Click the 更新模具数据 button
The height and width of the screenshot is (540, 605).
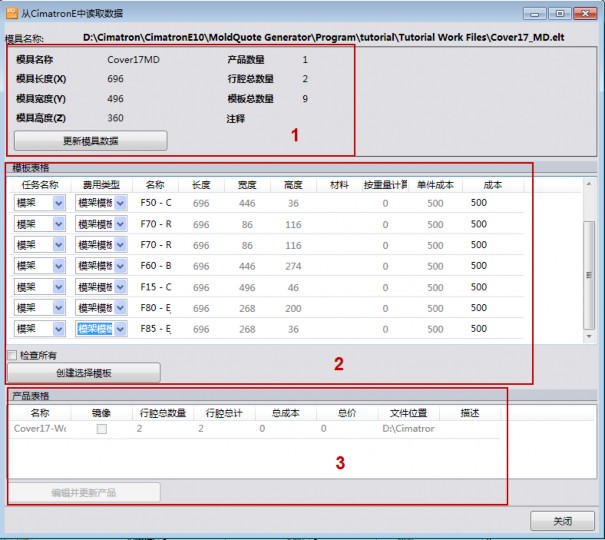pos(91,141)
